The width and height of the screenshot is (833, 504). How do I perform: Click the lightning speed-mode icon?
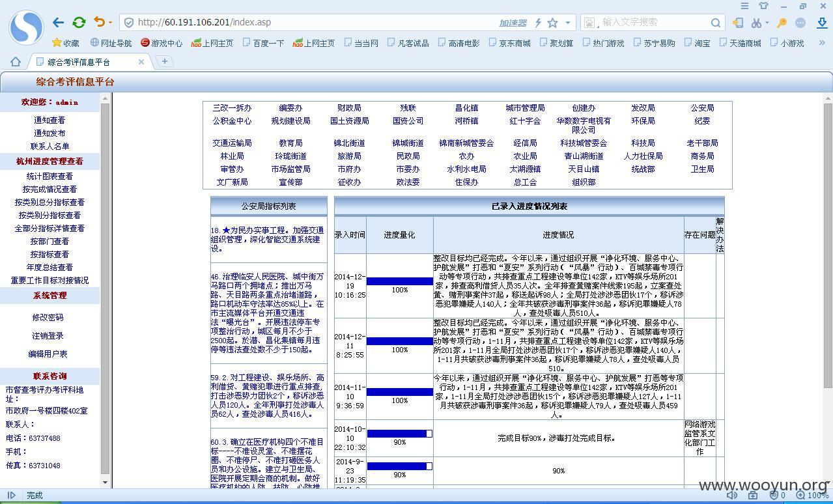coord(538,23)
